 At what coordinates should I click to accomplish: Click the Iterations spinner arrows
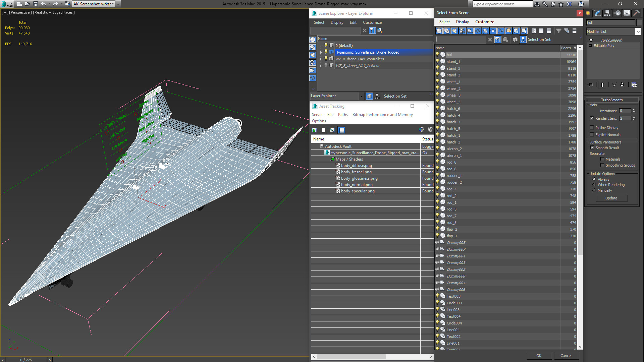[x=634, y=111]
